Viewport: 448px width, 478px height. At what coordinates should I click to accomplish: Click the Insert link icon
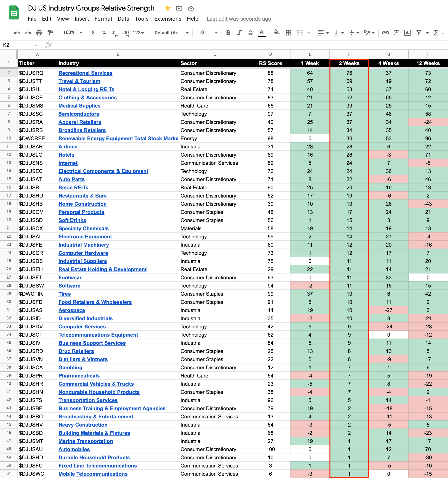385,33
